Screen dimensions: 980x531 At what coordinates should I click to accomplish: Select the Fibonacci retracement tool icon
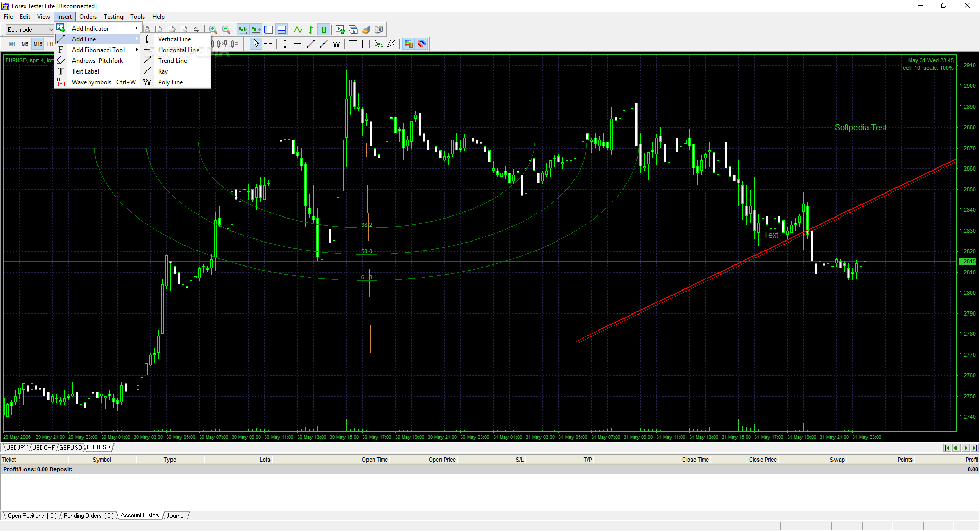tap(353, 44)
